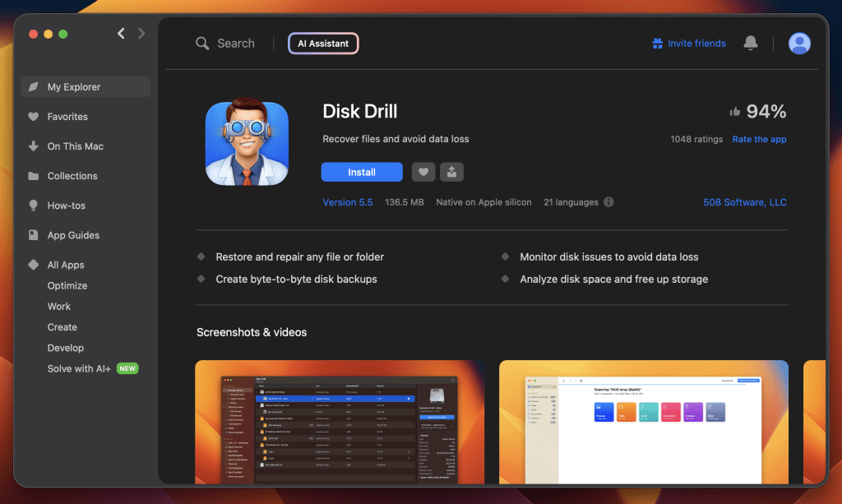The height and width of the screenshot is (504, 842).
Task: Click the thumbs-up rating icon
Action: click(734, 112)
